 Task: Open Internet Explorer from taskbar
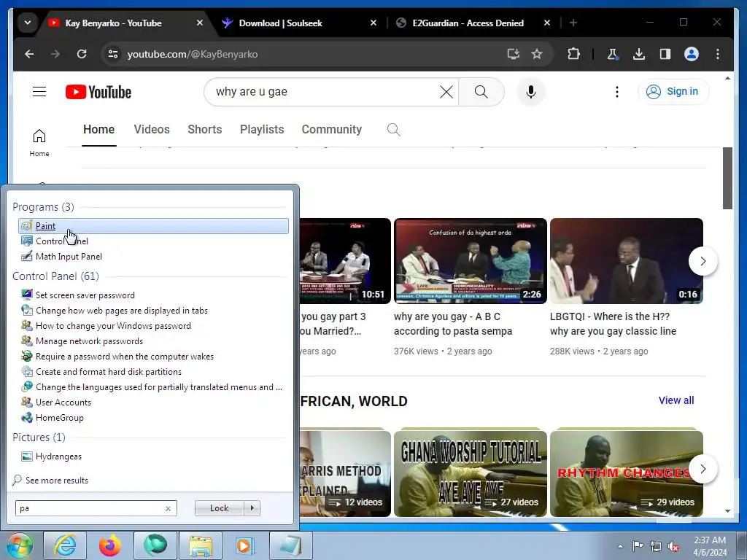(65, 545)
